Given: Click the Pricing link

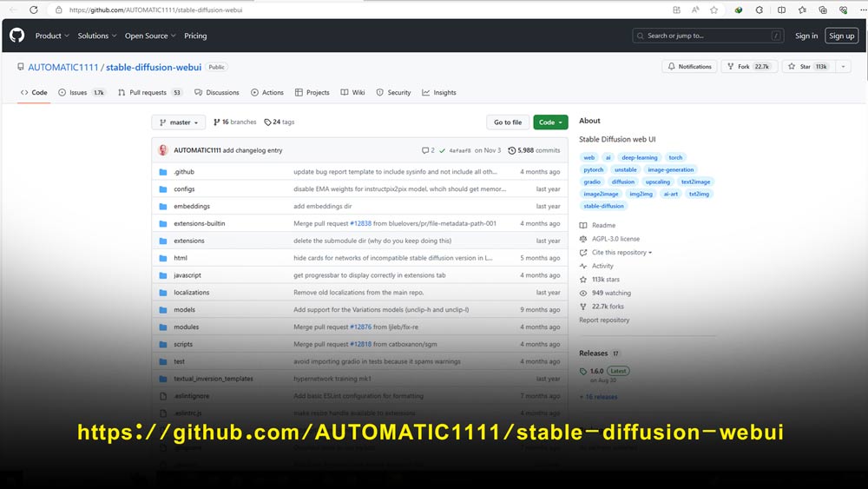Looking at the screenshot, I should (195, 36).
